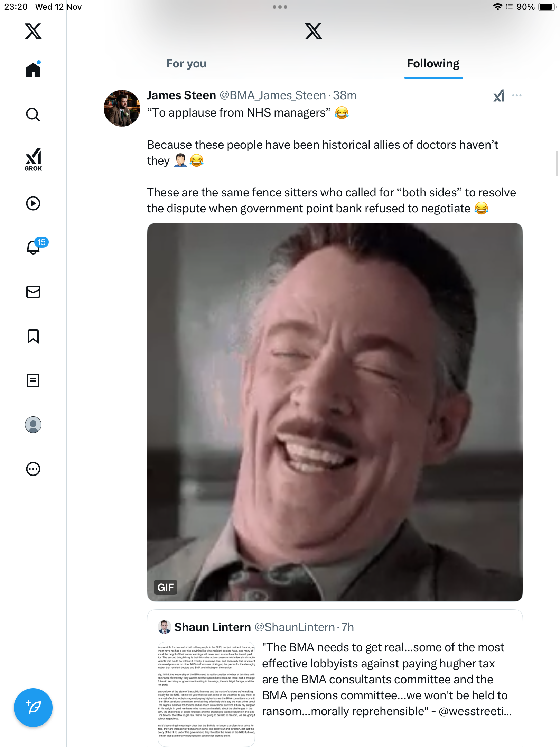Open direct Messages envelope
This screenshot has height=747, width=560.
(x=33, y=292)
